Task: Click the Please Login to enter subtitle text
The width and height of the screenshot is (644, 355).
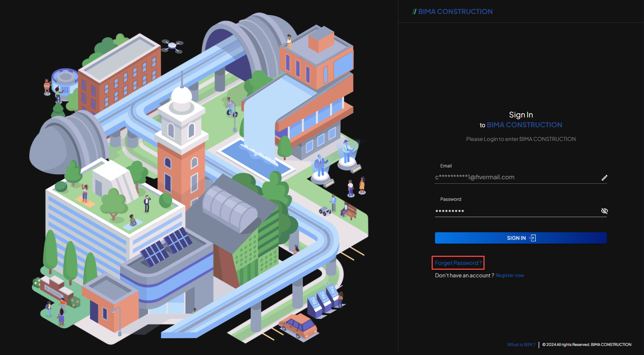Action: (x=521, y=139)
